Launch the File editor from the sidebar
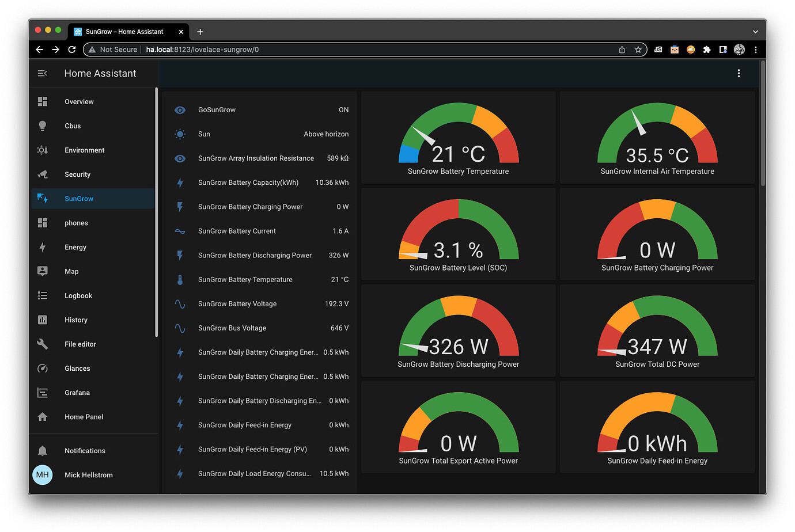Image resolution: width=795 pixels, height=532 pixels. [x=92, y=344]
